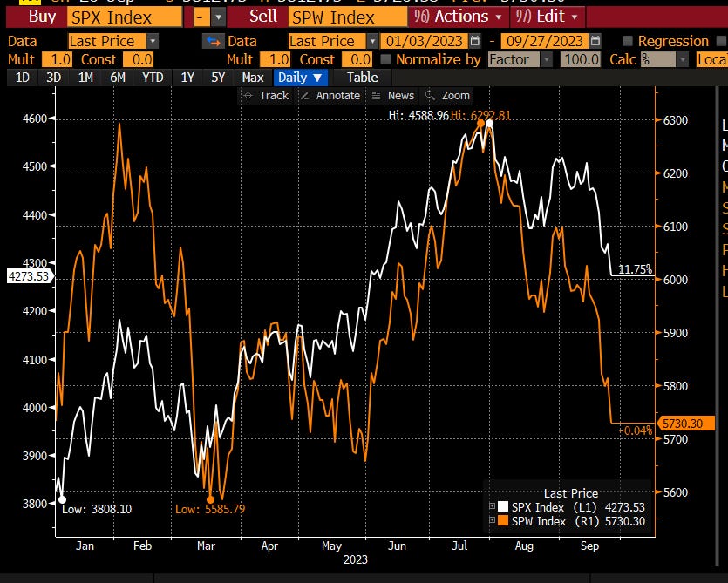Click the Local currency field
The width and height of the screenshot is (728, 583).
712,59
